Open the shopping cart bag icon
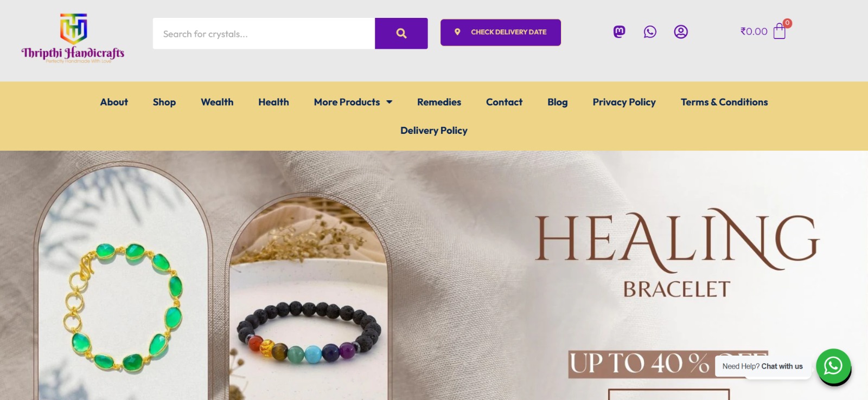The image size is (868, 400). click(x=780, y=31)
